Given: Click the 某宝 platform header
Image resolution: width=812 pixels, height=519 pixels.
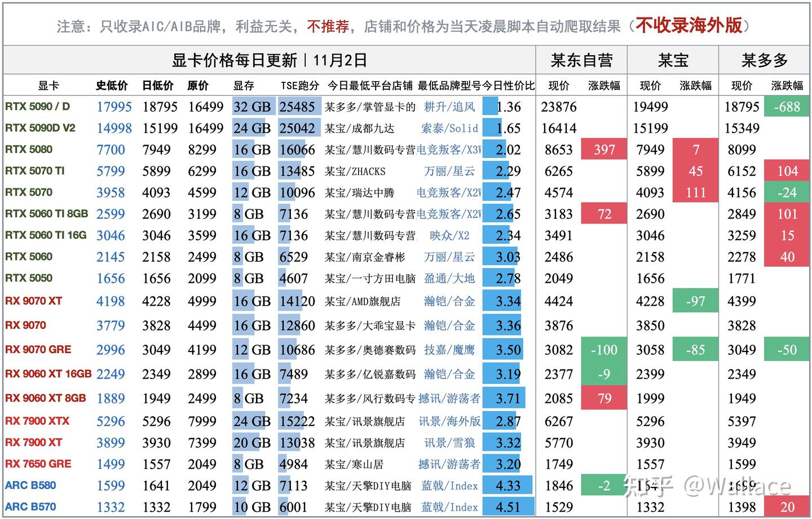Looking at the screenshot, I should point(673,60).
